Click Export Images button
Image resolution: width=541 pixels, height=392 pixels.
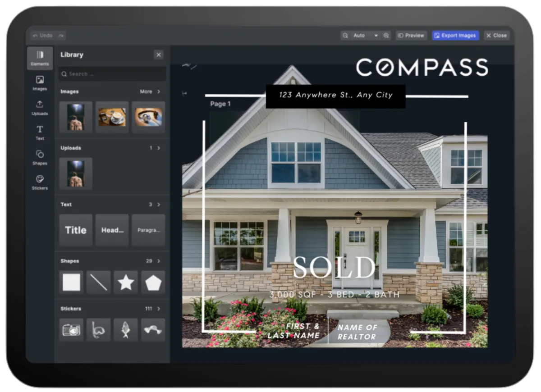pyautogui.click(x=455, y=35)
